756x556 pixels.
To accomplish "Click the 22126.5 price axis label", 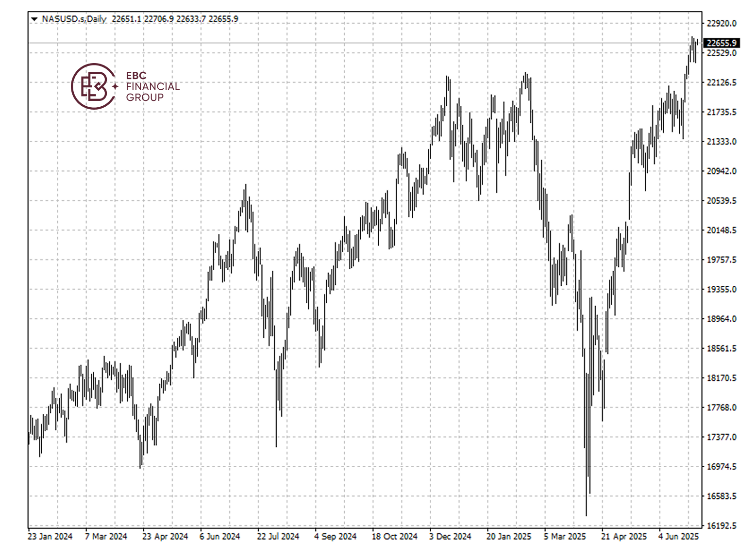I will click(721, 82).
